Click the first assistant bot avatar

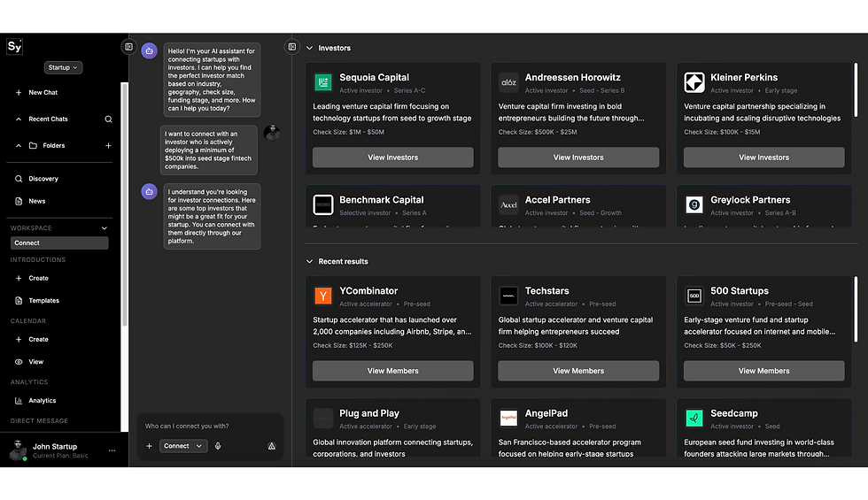click(x=149, y=51)
